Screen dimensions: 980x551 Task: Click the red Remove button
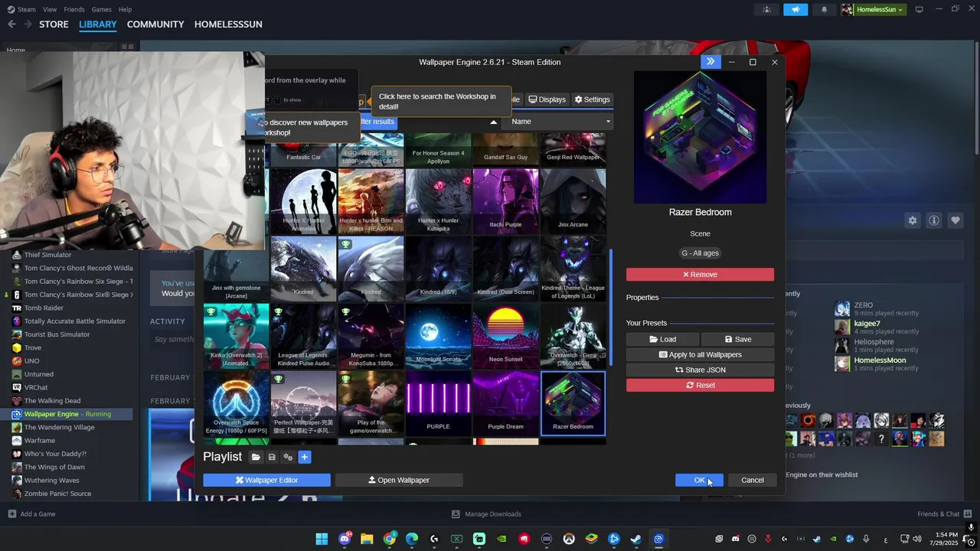[700, 275]
